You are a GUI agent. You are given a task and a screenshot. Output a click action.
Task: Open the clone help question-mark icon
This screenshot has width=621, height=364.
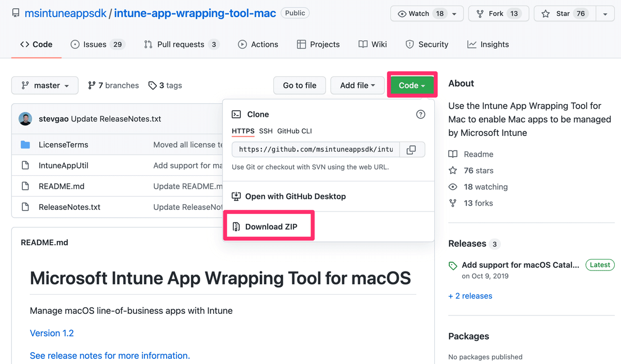[421, 114]
